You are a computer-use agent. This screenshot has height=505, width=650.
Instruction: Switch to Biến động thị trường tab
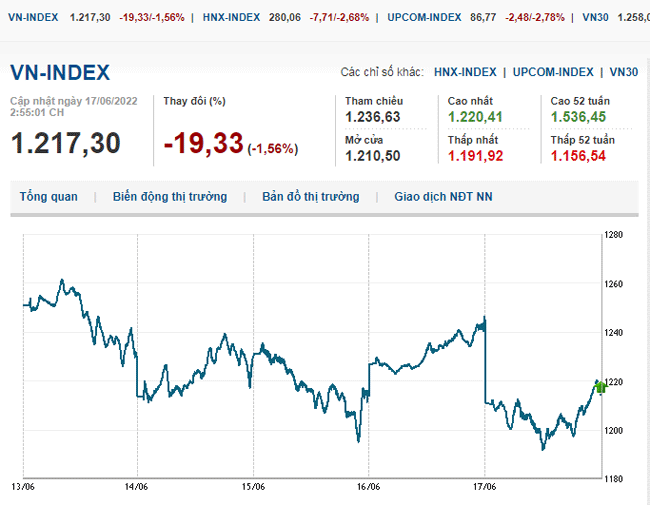170,197
